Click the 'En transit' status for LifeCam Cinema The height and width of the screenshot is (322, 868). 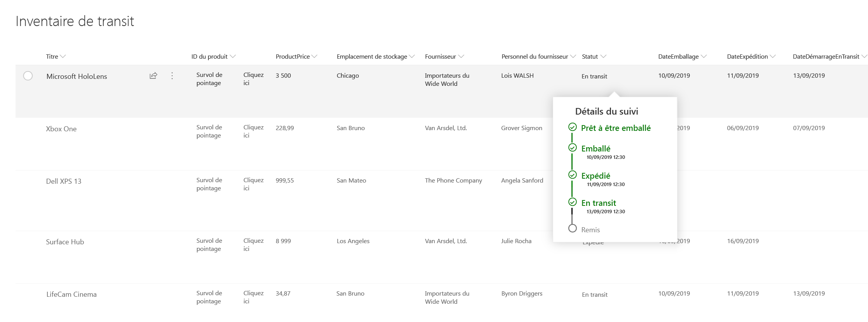[x=594, y=295]
